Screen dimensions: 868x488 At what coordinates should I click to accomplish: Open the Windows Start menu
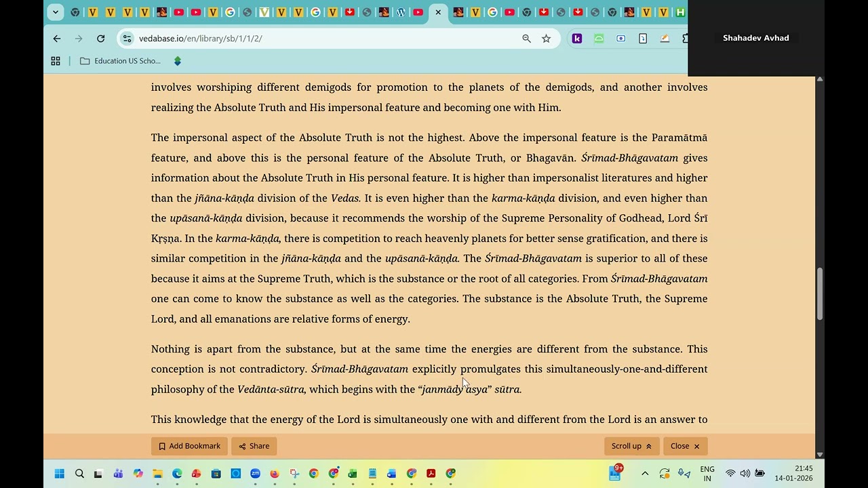click(x=59, y=474)
